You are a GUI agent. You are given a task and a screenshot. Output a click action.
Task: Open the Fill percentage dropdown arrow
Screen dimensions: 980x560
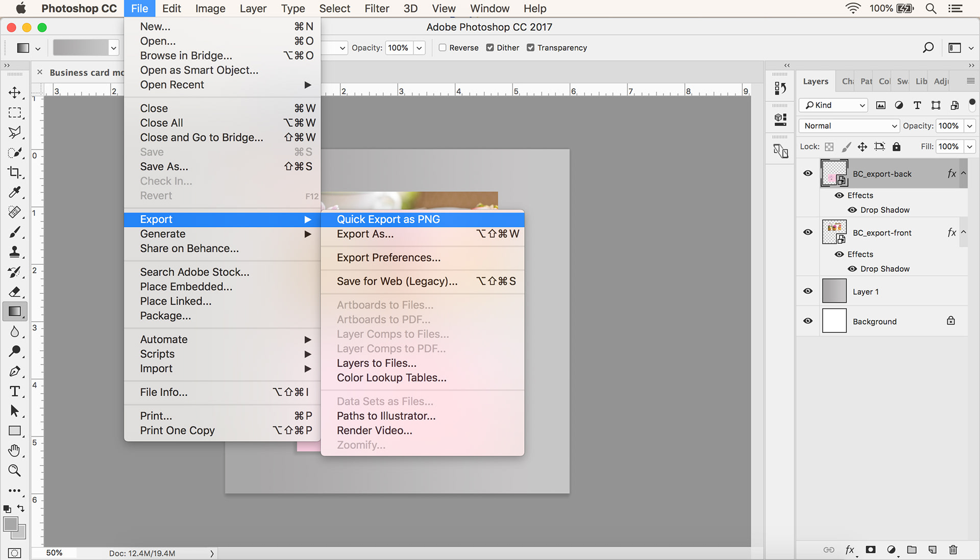[x=970, y=147]
